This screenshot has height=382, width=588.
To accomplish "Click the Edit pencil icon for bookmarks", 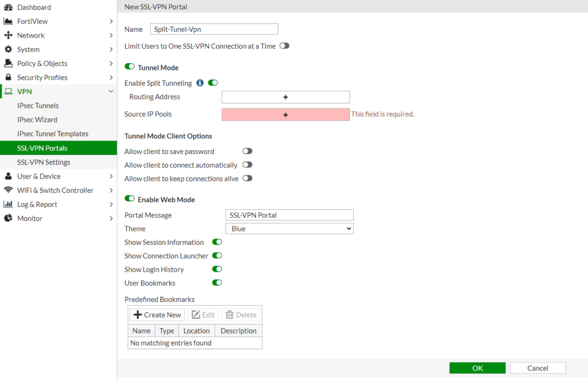I will point(203,314).
